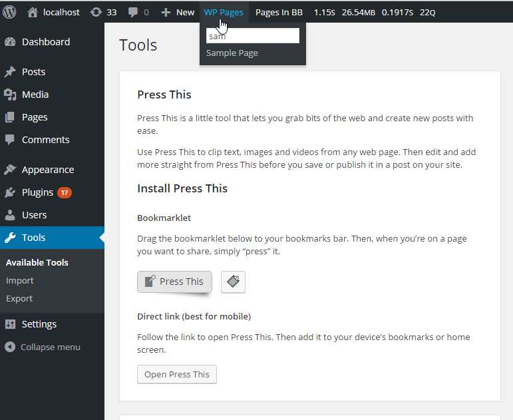
Task: Open Users section
Action: (34, 215)
